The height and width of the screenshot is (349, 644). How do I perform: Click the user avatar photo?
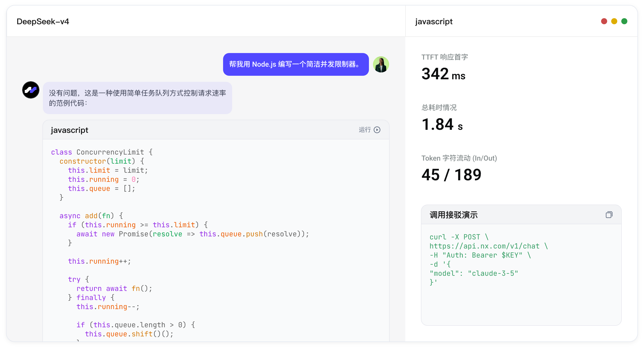[381, 64]
